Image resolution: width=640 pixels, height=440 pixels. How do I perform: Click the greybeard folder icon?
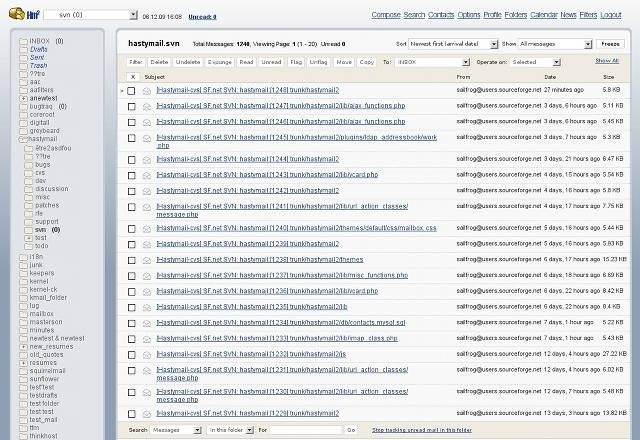point(23,131)
